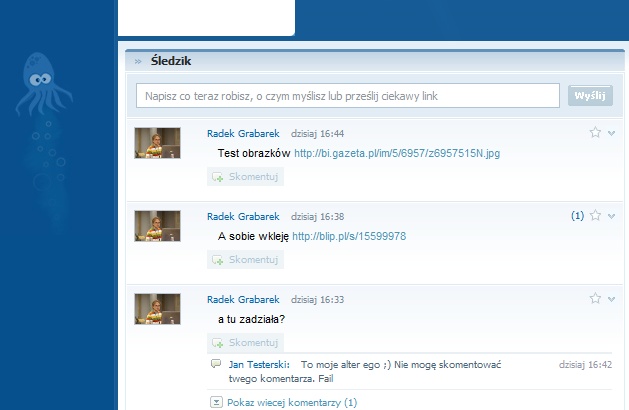The height and width of the screenshot is (410, 629).
Task: Expand Pokaż więcej komentarzy (1)
Action: point(292,402)
